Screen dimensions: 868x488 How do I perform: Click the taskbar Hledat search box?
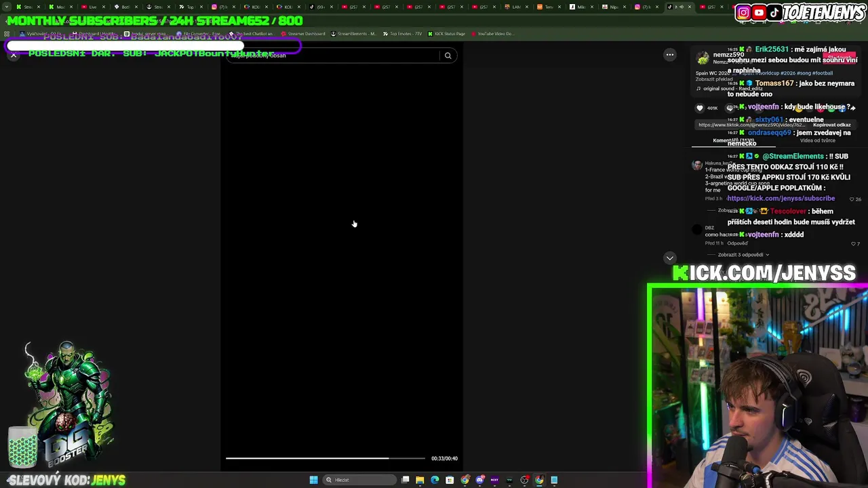pyautogui.click(x=359, y=480)
